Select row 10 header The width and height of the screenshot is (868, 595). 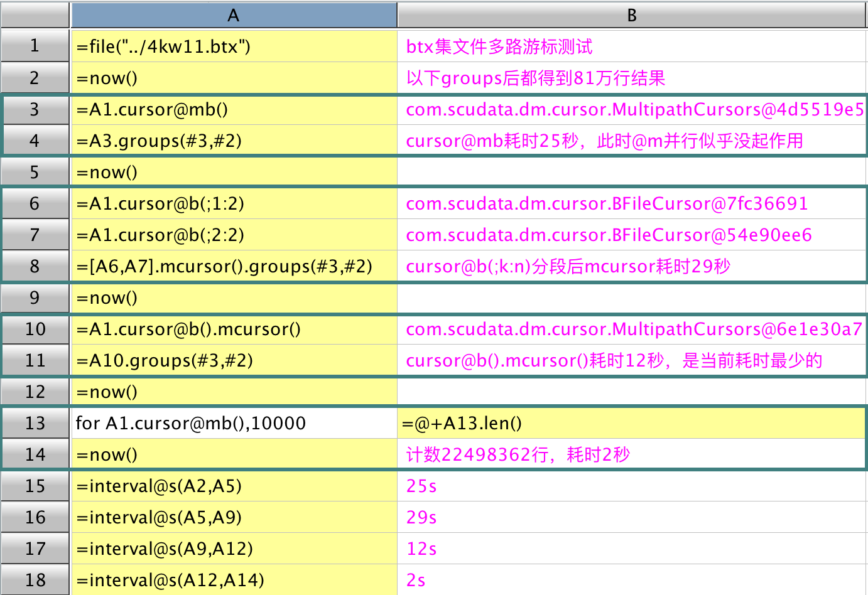pos(35,328)
